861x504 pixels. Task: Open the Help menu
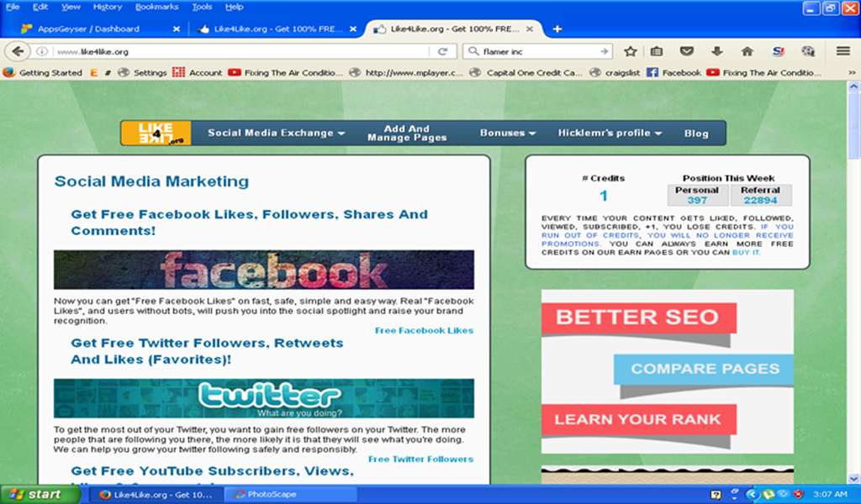tap(234, 7)
